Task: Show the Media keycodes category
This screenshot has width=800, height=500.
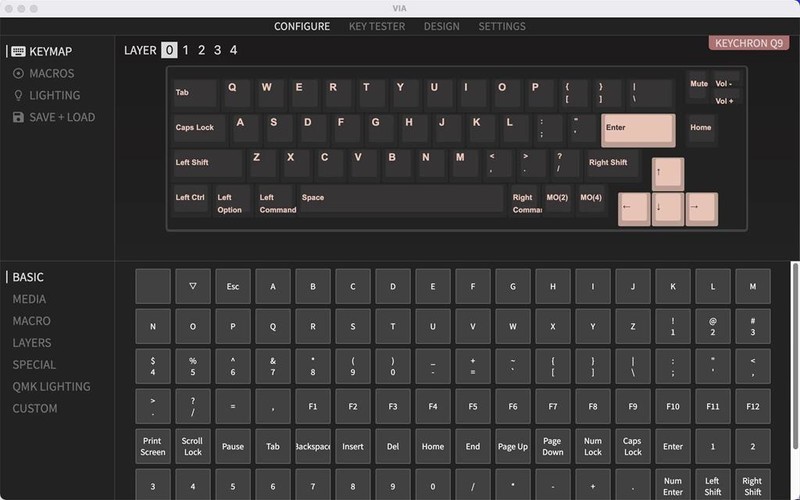Action: 29,299
